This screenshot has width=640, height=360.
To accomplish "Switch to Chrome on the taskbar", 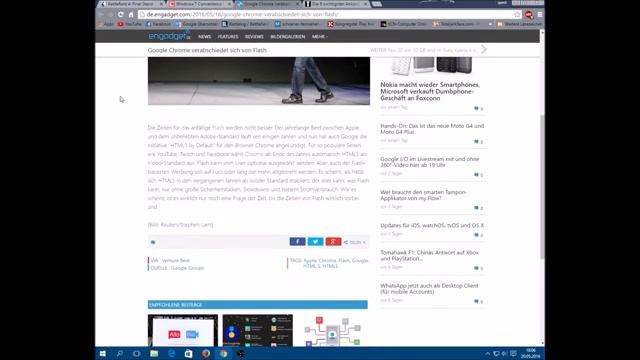I will [223, 353].
